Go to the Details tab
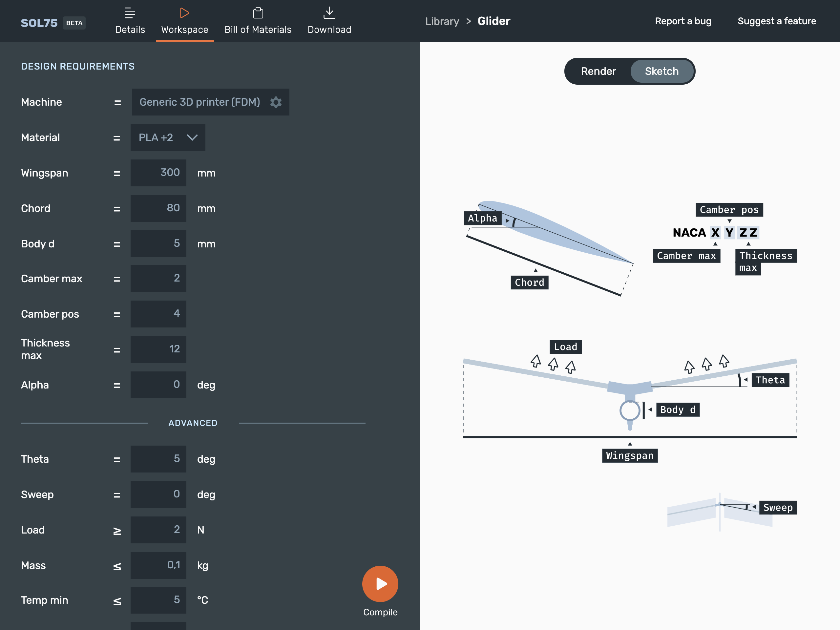The width and height of the screenshot is (840, 630). pyautogui.click(x=130, y=29)
